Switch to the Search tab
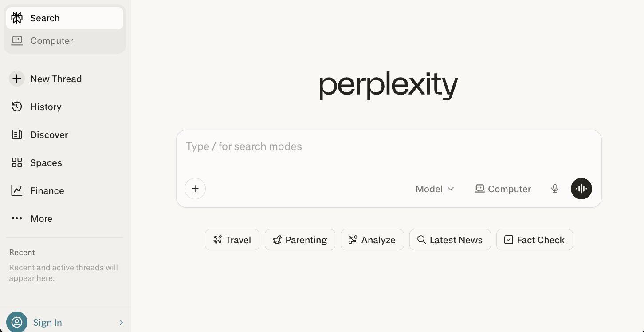The width and height of the screenshot is (644, 332). (x=44, y=18)
